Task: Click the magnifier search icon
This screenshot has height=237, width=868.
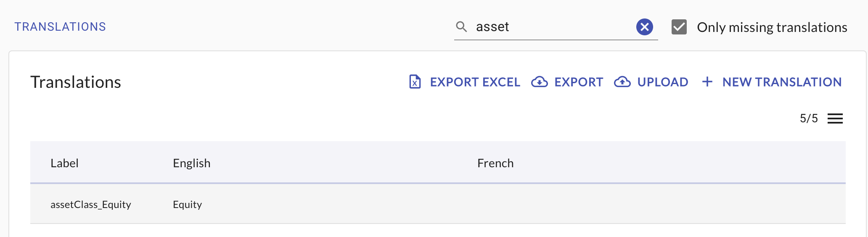Action: point(461,27)
